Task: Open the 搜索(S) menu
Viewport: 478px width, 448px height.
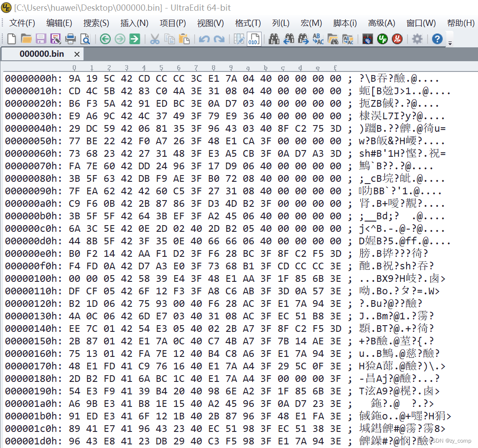Action: (x=96, y=23)
